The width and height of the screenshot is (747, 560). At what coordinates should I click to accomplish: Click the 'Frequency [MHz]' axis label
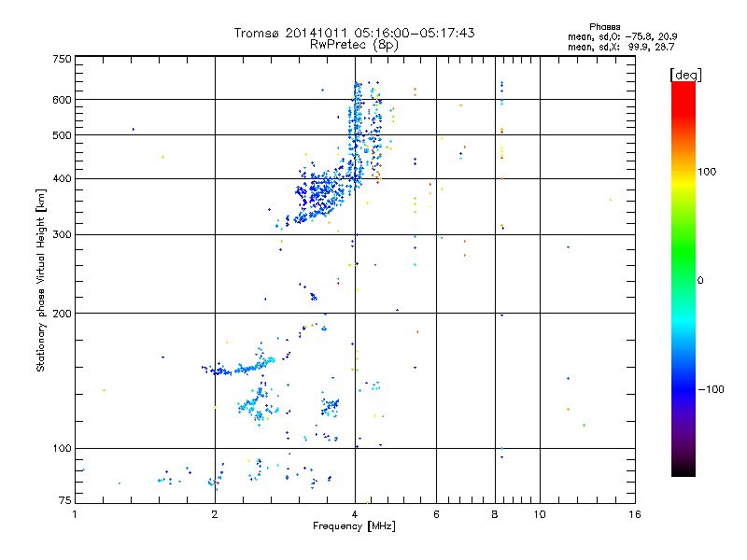coord(354,526)
